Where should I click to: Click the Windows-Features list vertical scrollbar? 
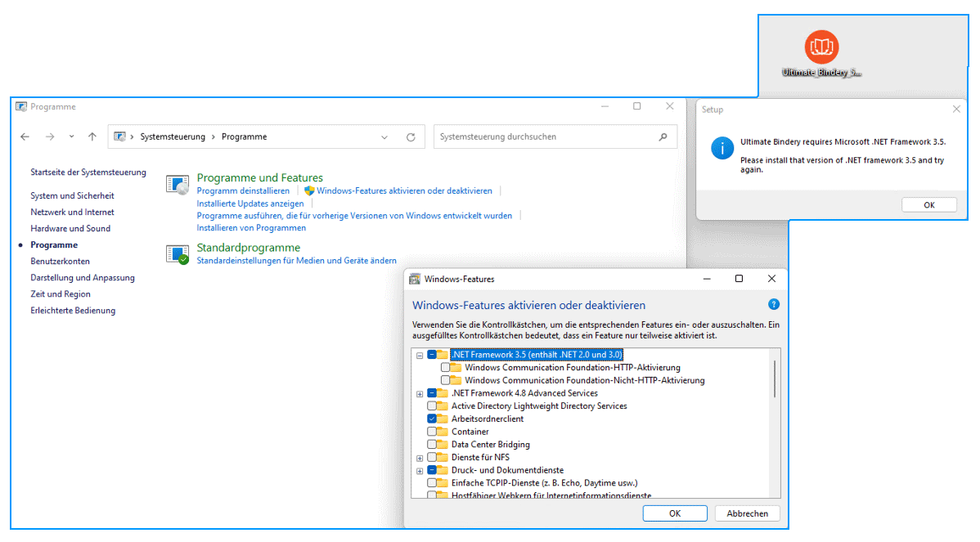(774, 379)
